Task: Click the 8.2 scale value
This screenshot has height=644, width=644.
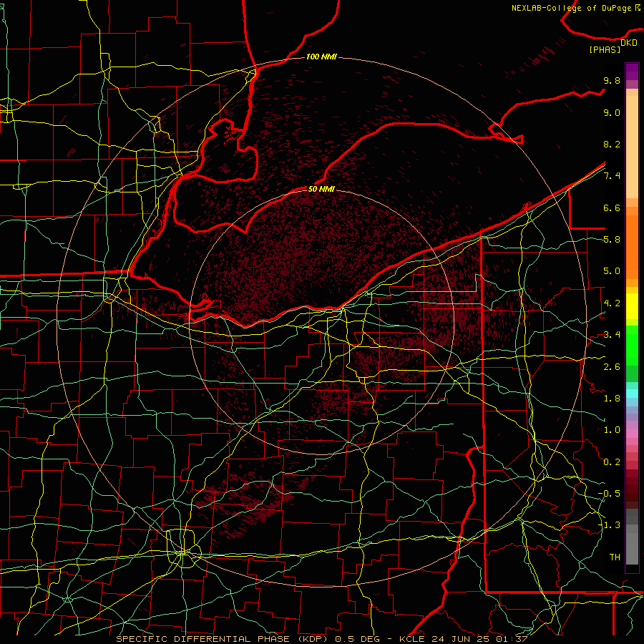Action: point(612,144)
